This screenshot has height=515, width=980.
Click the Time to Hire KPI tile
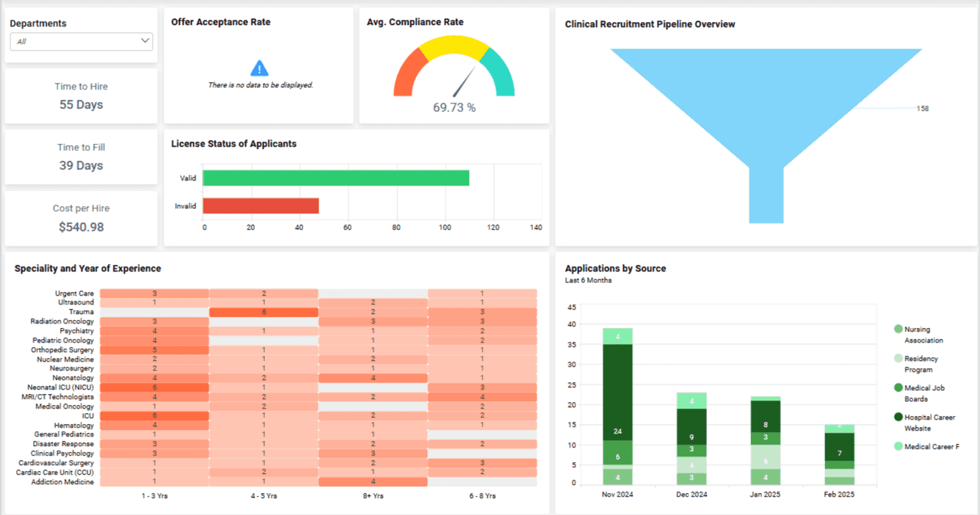(x=81, y=96)
